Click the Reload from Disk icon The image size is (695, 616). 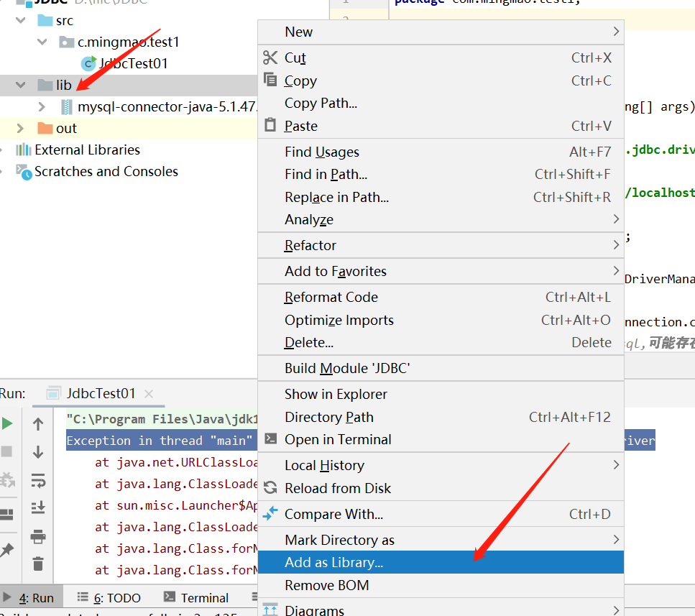tap(270, 487)
